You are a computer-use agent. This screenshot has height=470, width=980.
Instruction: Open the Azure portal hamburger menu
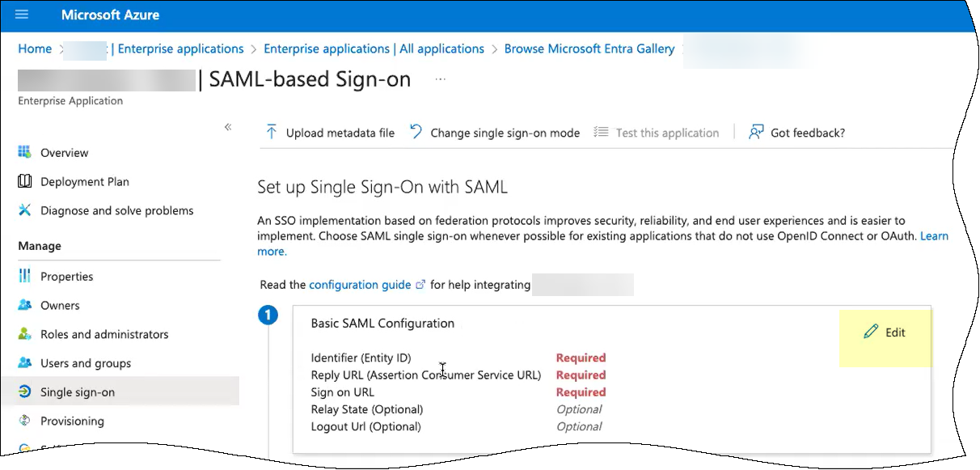click(22, 15)
